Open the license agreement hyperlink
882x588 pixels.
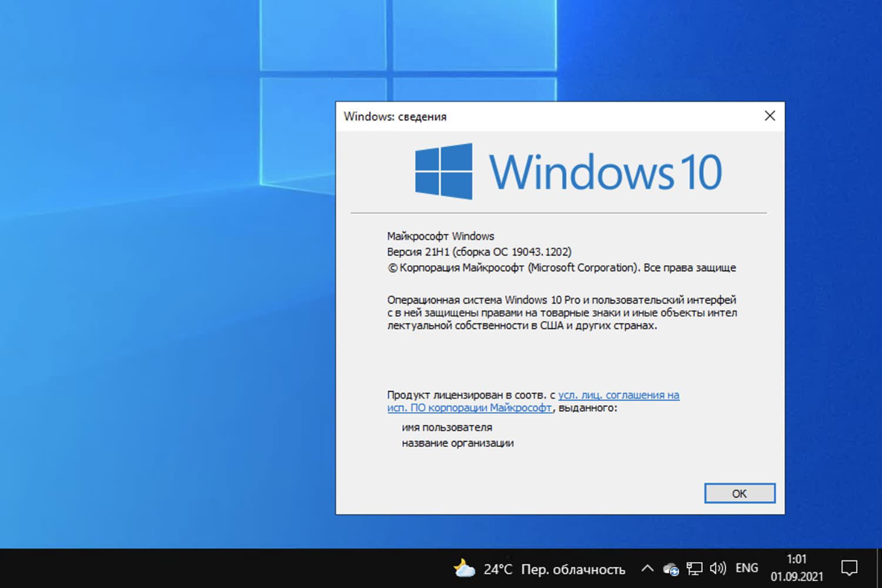pyautogui.click(x=619, y=395)
